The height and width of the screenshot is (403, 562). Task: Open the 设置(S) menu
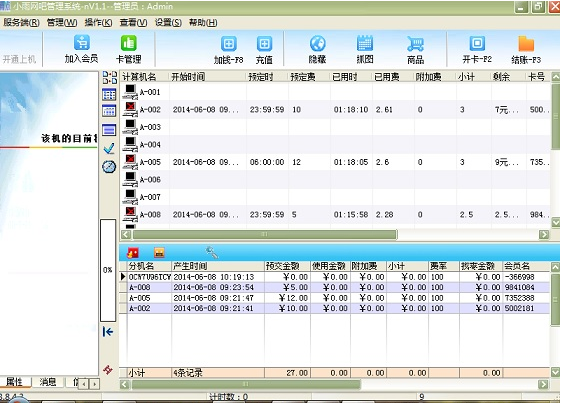[x=168, y=23]
